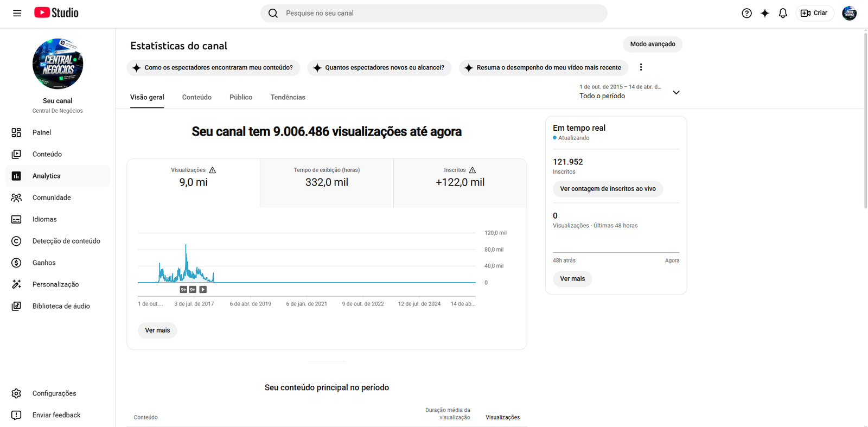868x427 pixels.
Task: Click Ver contagem de inscritos ao vivo
Action: click(608, 189)
